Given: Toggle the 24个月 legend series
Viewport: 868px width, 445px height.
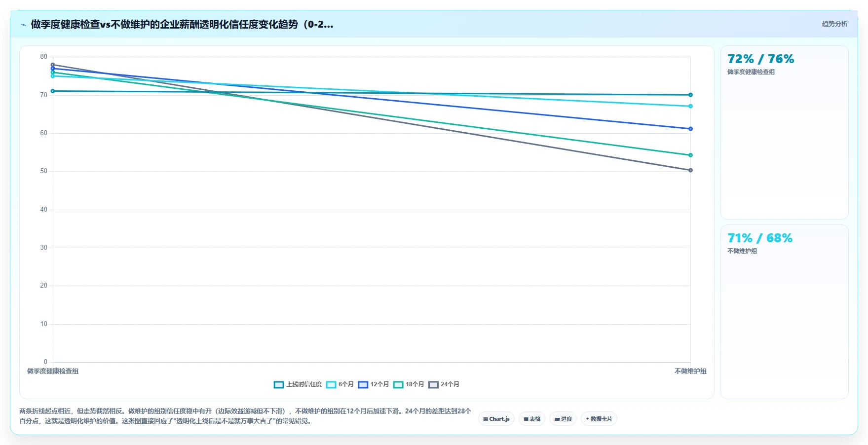Looking at the screenshot, I should (x=444, y=384).
